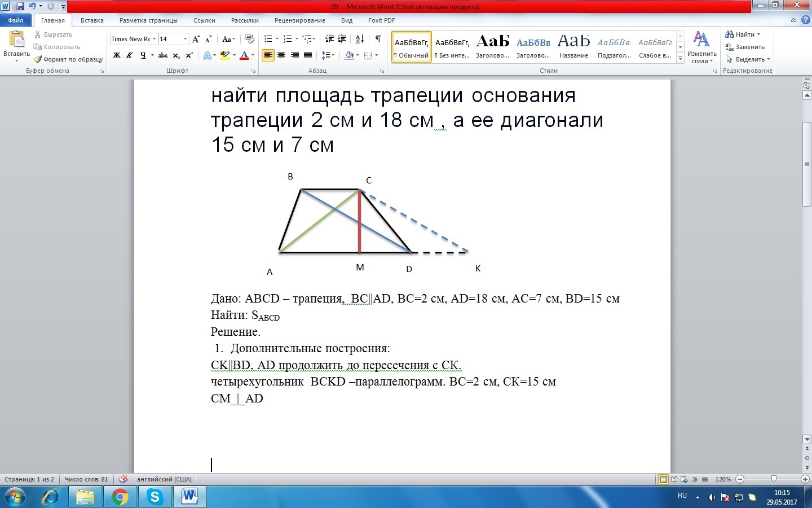Decrease font size with shrink font icon
The height and width of the screenshot is (508, 812).
pyautogui.click(x=209, y=39)
